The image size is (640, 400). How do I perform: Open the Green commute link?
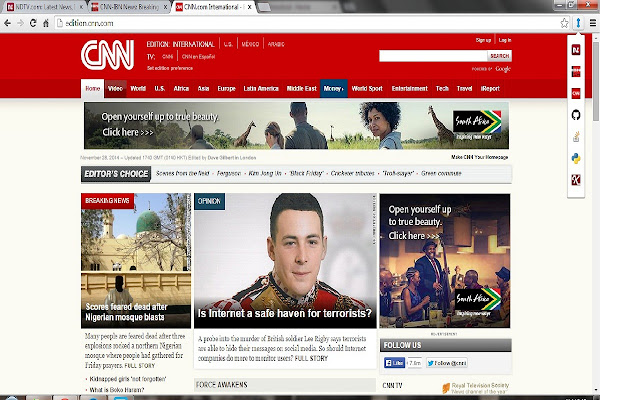tap(441, 173)
